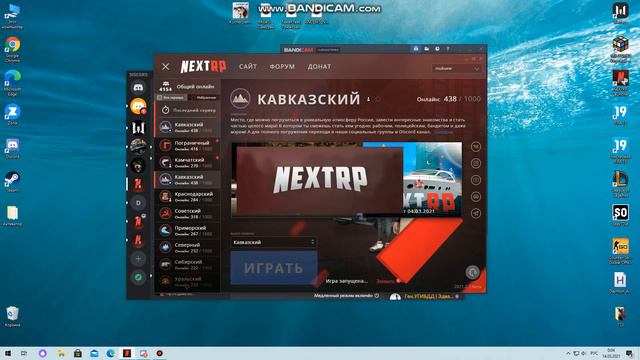Open the САЙТ menu item
This screenshot has width=640, height=360.
coord(248,66)
